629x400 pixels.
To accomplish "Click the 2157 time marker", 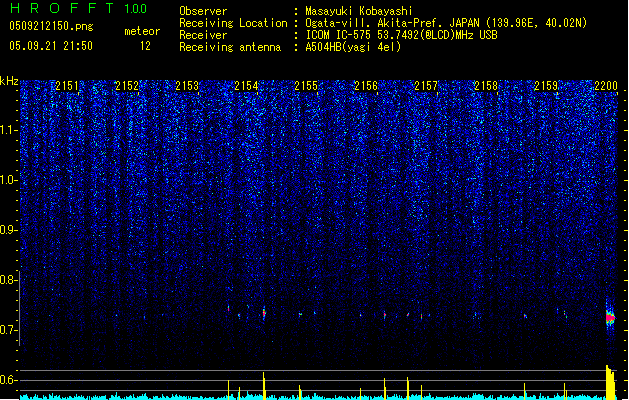I will coord(426,86).
